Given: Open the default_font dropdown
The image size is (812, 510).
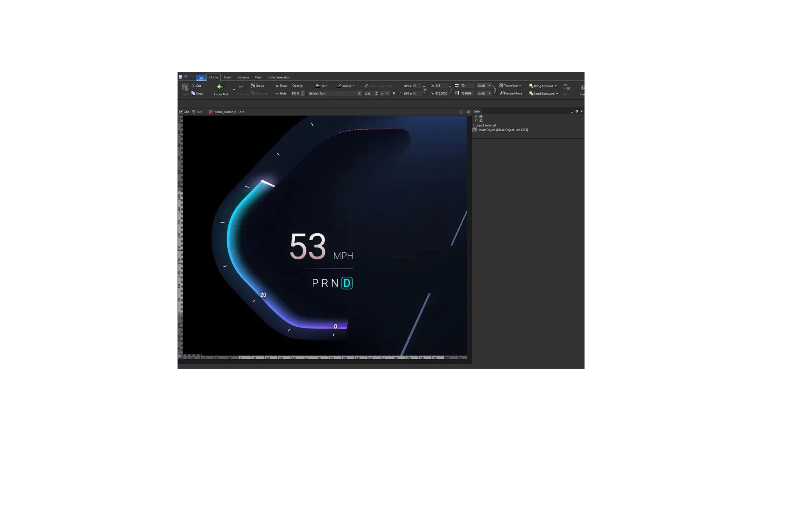Looking at the screenshot, I should coord(359,93).
